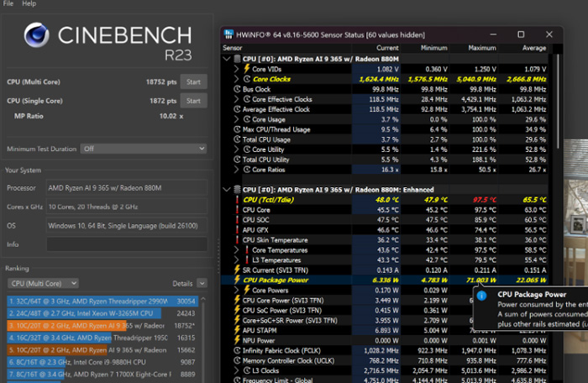588x383 pixels.
Task: Click the Cinebench sphere logo
Action: click(36, 35)
